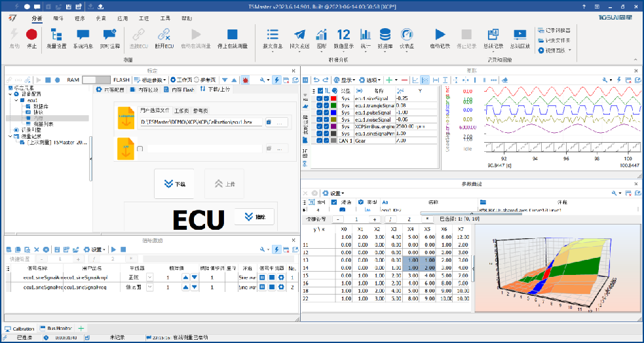Image resolution: width=644 pixels, height=343 pixels.
Task: Switch to Memory Flash tab
Action: point(179,90)
